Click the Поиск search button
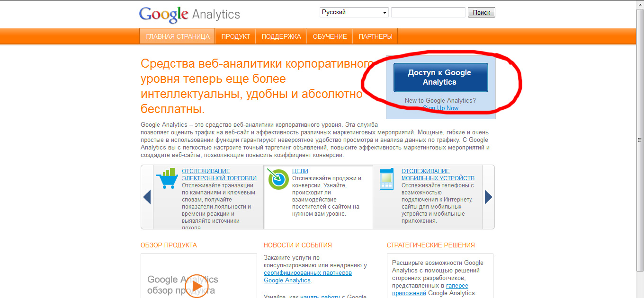 [482, 12]
